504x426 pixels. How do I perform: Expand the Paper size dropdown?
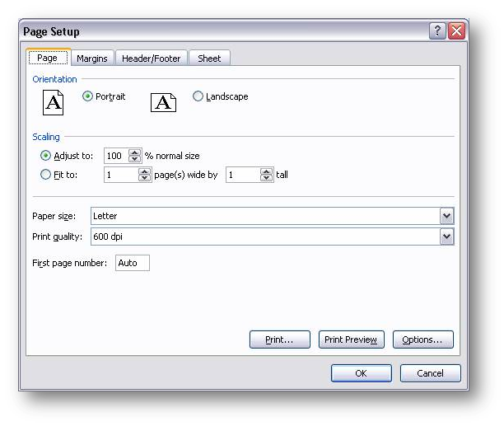446,216
